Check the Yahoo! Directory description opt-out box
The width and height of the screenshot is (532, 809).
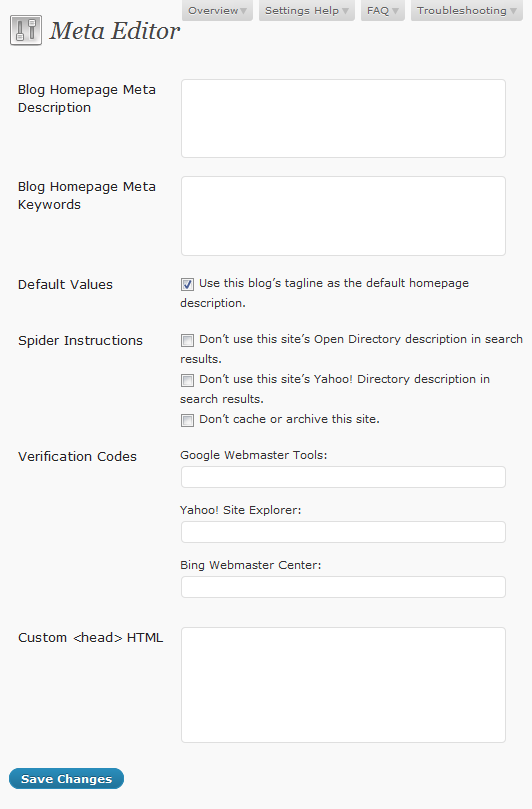[x=187, y=380]
